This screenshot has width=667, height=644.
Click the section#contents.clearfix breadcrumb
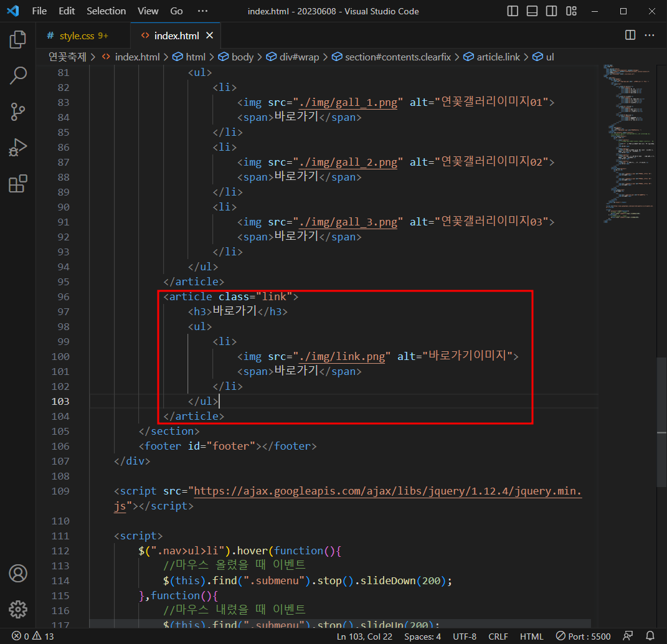tap(392, 57)
